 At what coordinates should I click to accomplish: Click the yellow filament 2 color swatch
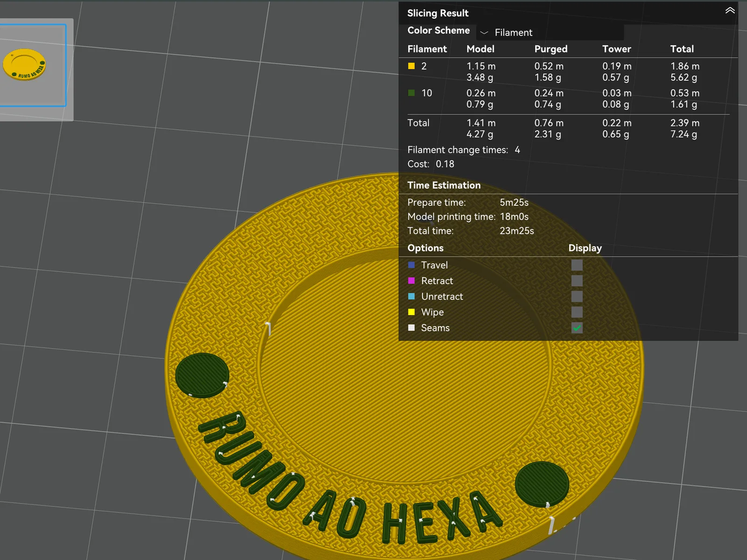[411, 66]
